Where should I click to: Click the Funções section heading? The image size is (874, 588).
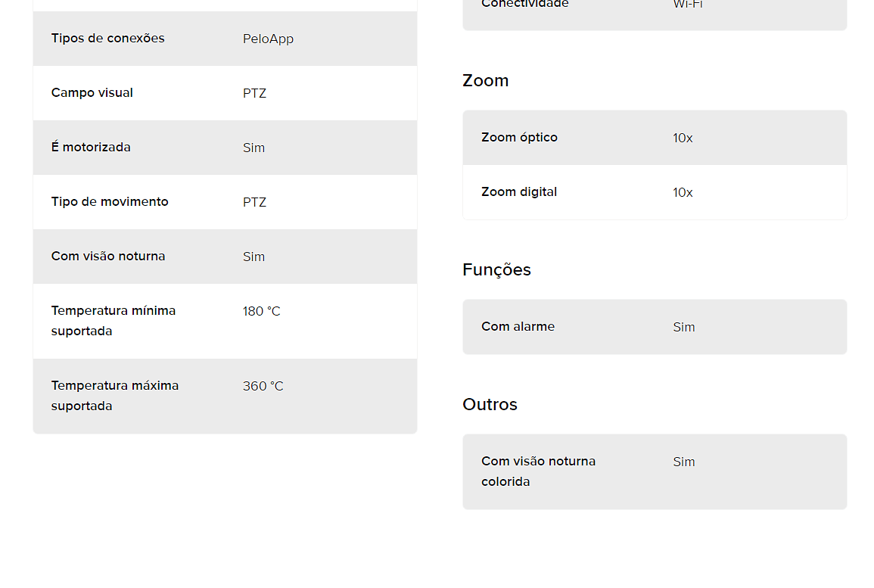pos(496,270)
